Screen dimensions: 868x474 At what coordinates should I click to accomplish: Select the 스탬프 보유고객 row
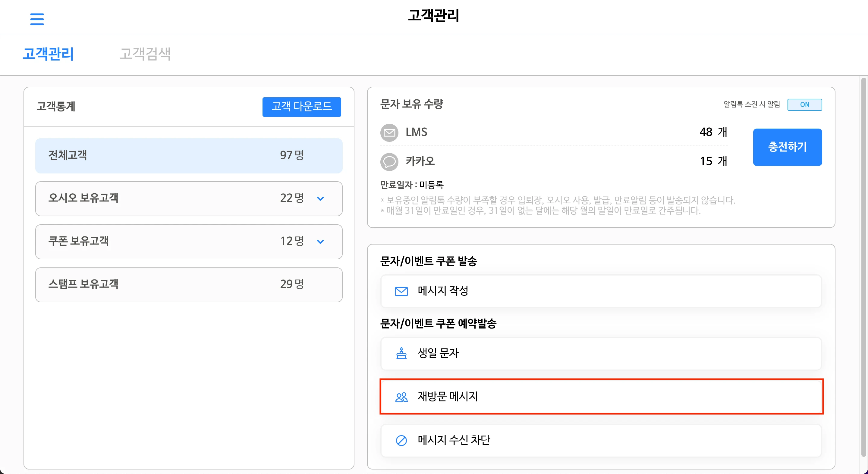click(x=189, y=285)
